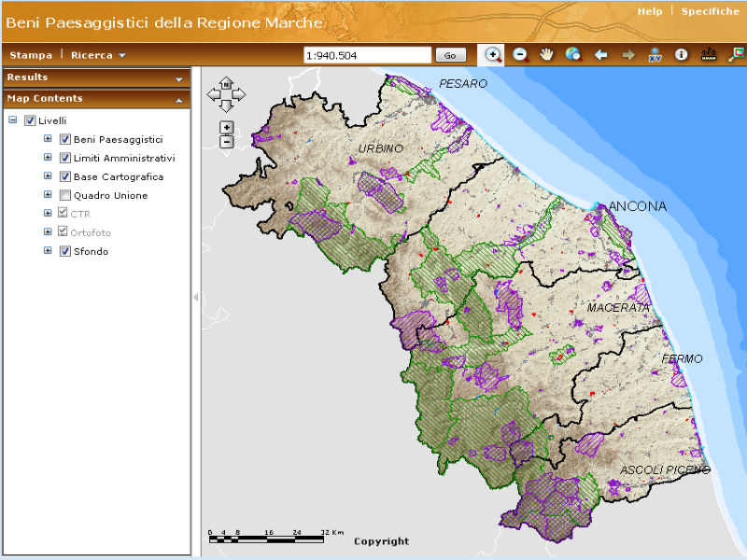Select the Zoom Out magnifier tool
Viewport: 747px width, 560px height.
520,55
